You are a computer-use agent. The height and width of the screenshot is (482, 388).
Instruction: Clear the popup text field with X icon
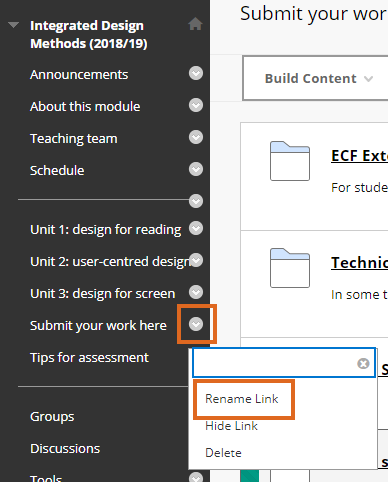click(363, 363)
